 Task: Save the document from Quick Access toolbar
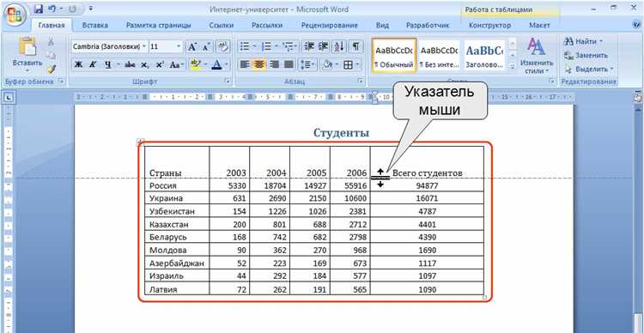pos(38,9)
